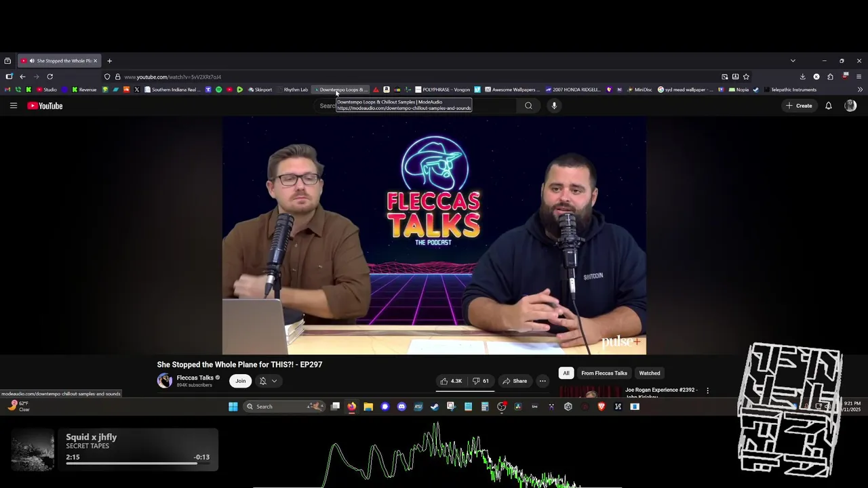Open the POLYPHRASE - Vongon bookmark
The height and width of the screenshot is (488, 868).
[x=442, y=89]
